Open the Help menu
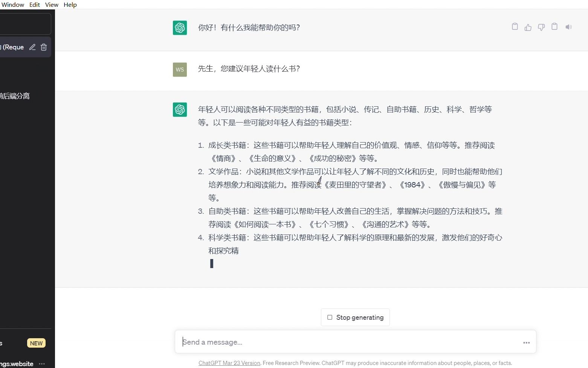588x368 pixels. click(x=70, y=5)
